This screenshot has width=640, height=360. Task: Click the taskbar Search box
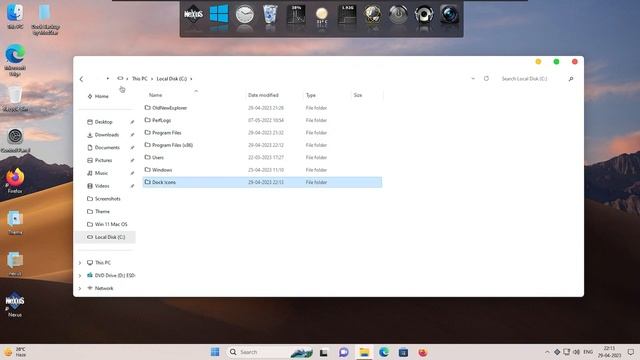pos(270,352)
